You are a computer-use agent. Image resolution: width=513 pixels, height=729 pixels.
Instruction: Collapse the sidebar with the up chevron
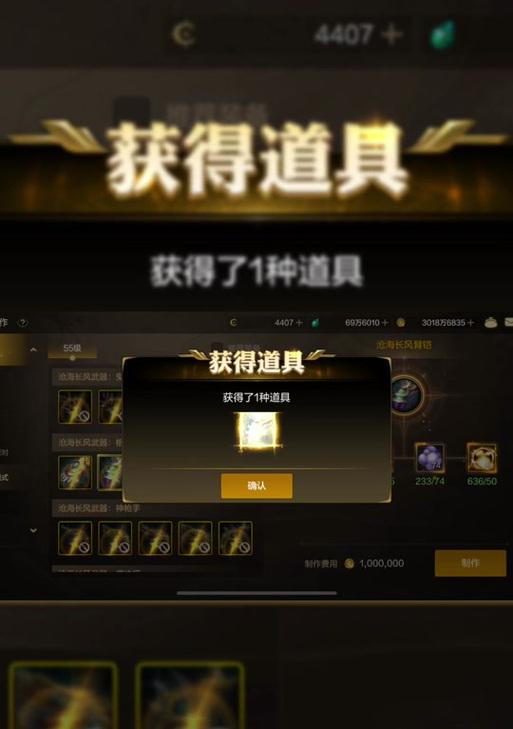[x=33, y=349]
